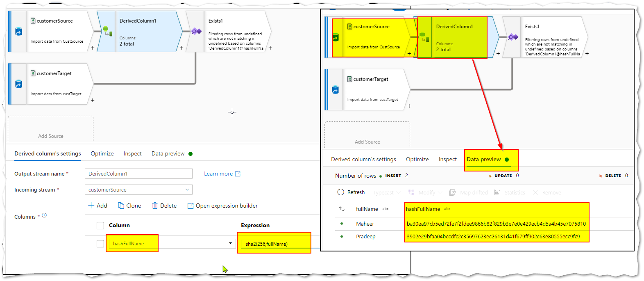Click insert plus marker on Maheer row
Viewport: 644px width, 281px height.
(342, 224)
